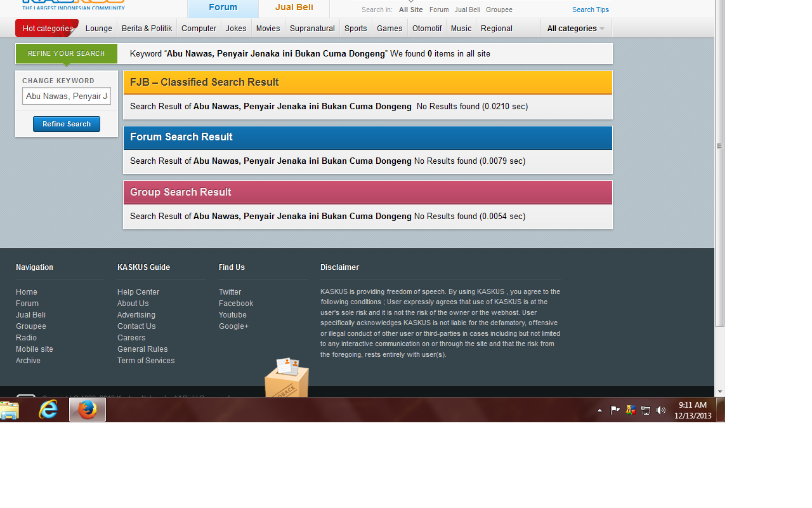Click the network tray icon
812x508 pixels.
tap(646, 410)
